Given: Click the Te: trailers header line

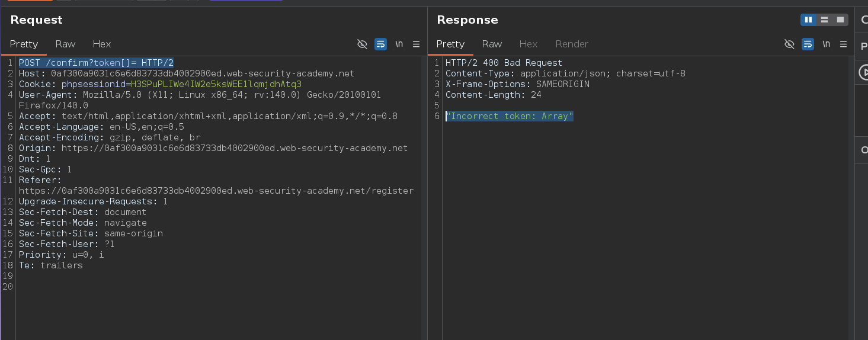Looking at the screenshot, I should click(x=50, y=265).
